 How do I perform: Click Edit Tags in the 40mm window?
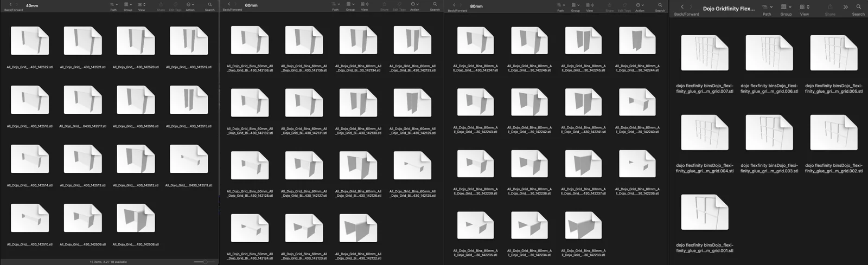point(175,5)
